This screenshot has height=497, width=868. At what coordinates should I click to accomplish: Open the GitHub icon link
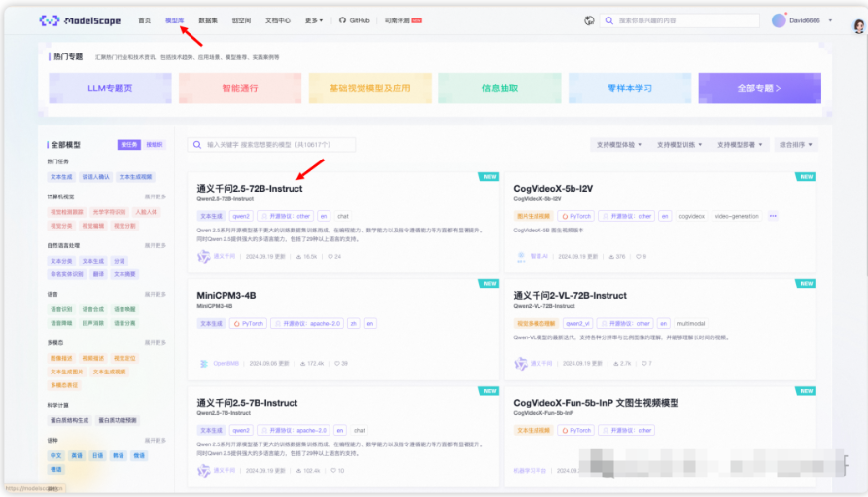pos(343,20)
